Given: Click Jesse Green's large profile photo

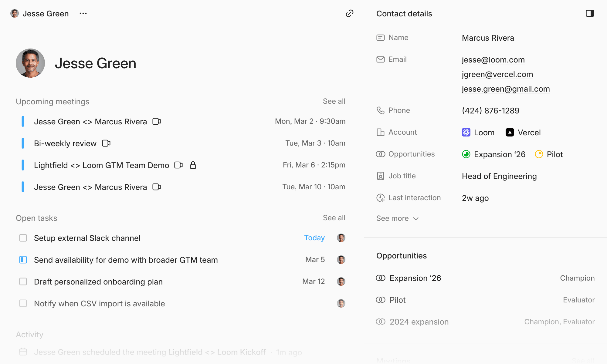Looking at the screenshot, I should [30, 63].
